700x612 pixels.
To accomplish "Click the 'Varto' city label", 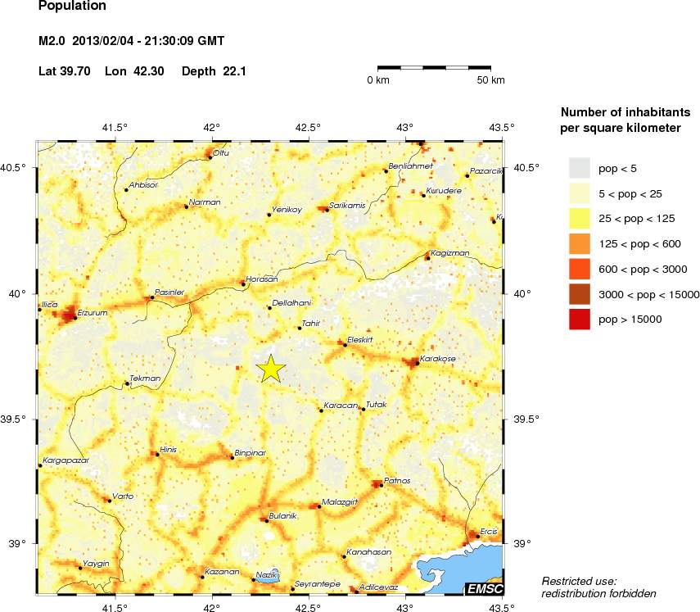I will [123, 496].
